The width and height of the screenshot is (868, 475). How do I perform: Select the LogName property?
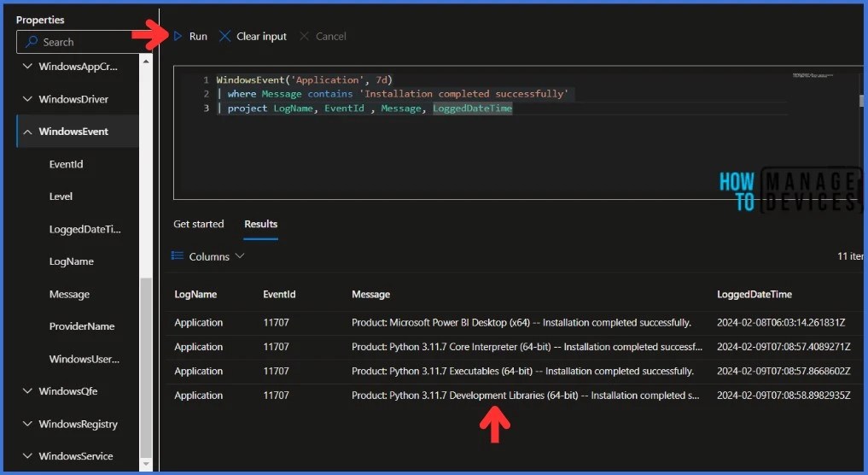(72, 261)
